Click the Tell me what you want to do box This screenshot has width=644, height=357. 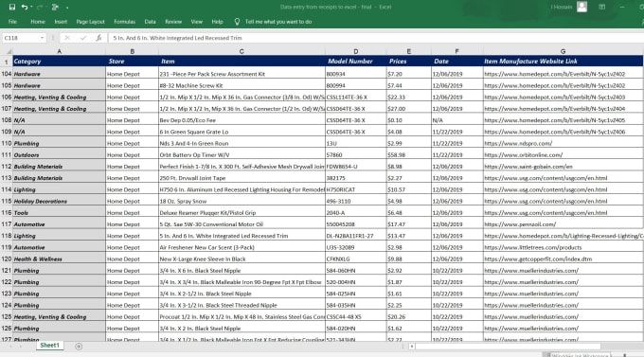point(278,22)
